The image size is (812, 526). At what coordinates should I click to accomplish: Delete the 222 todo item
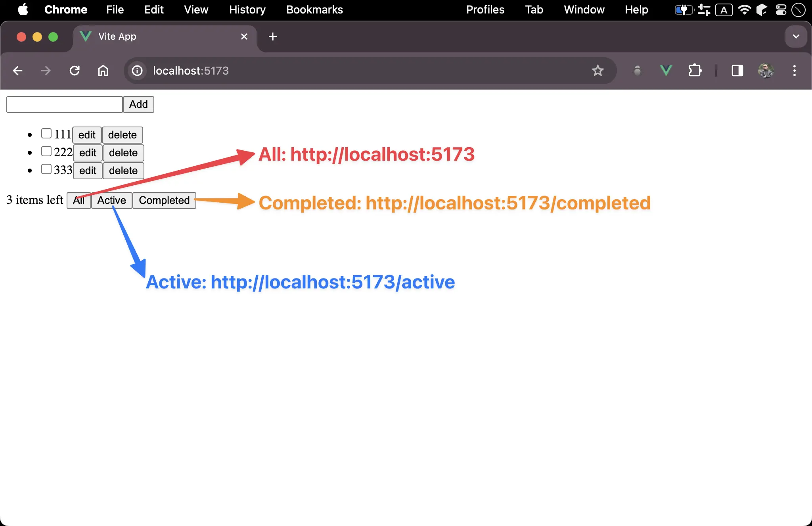pyautogui.click(x=123, y=153)
